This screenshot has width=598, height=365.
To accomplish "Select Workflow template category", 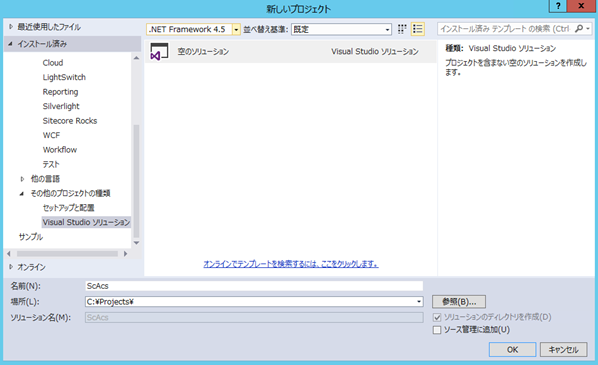I will pos(60,150).
